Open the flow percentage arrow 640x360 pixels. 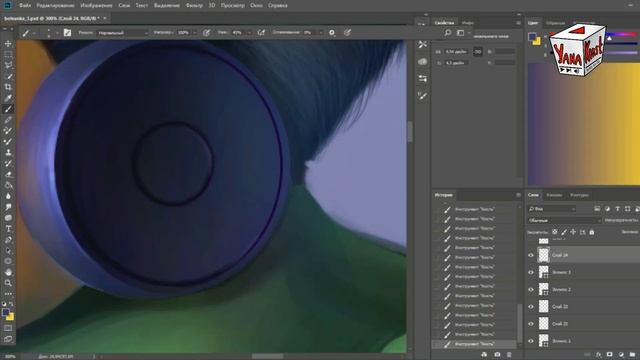tap(249, 33)
